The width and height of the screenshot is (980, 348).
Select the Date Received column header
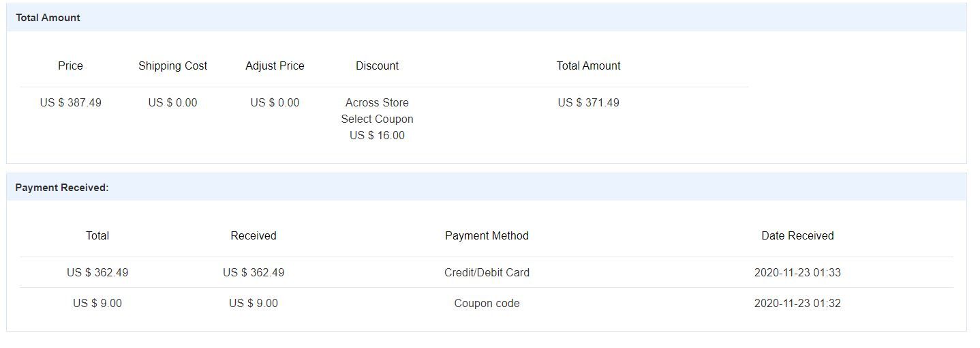797,235
